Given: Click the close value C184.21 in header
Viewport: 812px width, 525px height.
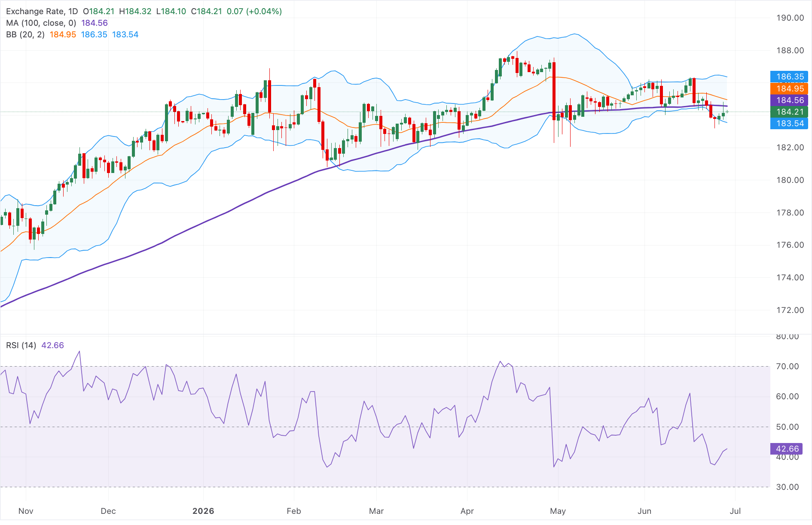Looking at the screenshot, I should pos(206,12).
